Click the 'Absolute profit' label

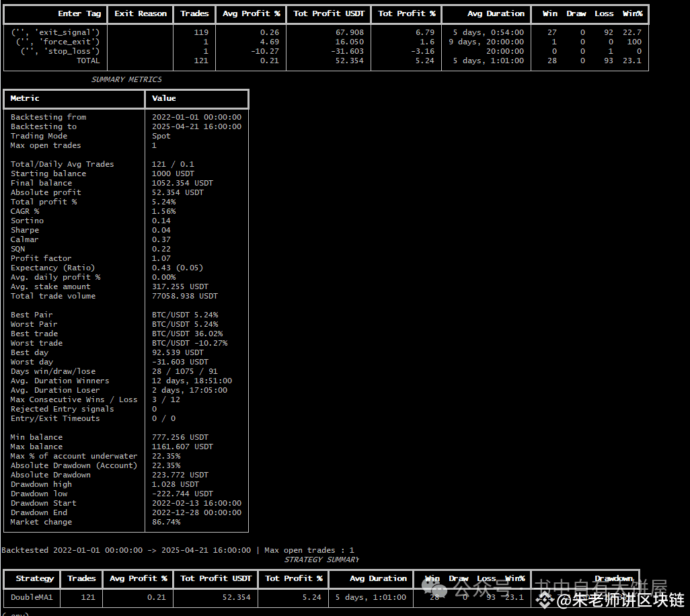coord(46,193)
